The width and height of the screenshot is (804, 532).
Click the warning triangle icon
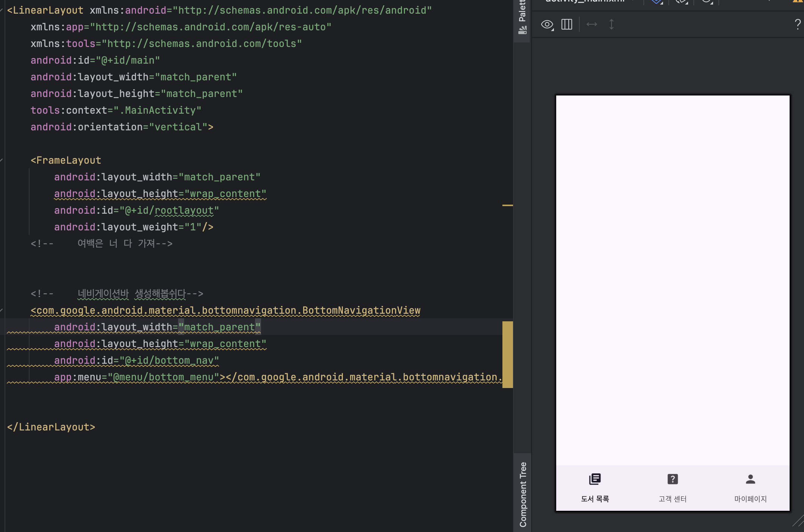coord(798,2)
